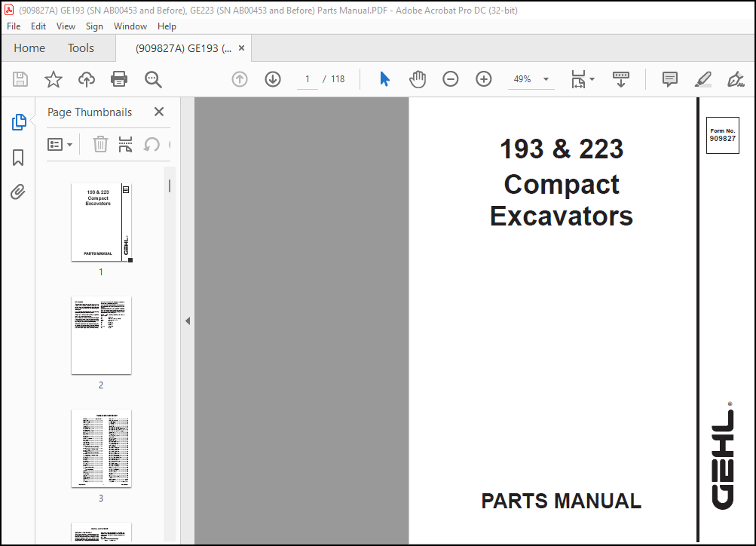Print the document with the printer icon
The height and width of the screenshot is (546, 756).
119,79
